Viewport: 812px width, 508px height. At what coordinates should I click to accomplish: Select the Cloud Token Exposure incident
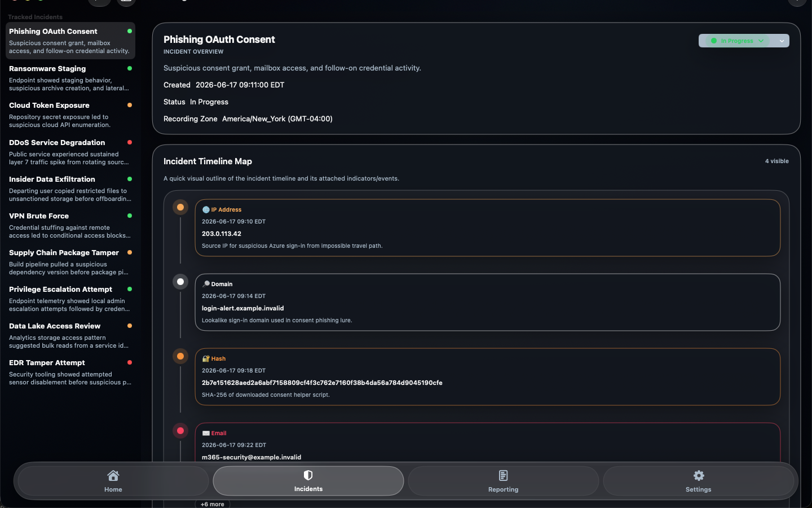point(70,115)
